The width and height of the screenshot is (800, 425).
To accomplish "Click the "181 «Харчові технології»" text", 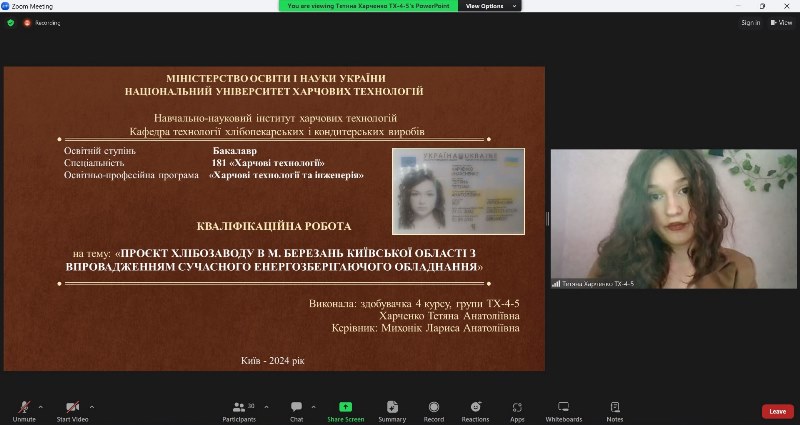I will pos(268,163).
